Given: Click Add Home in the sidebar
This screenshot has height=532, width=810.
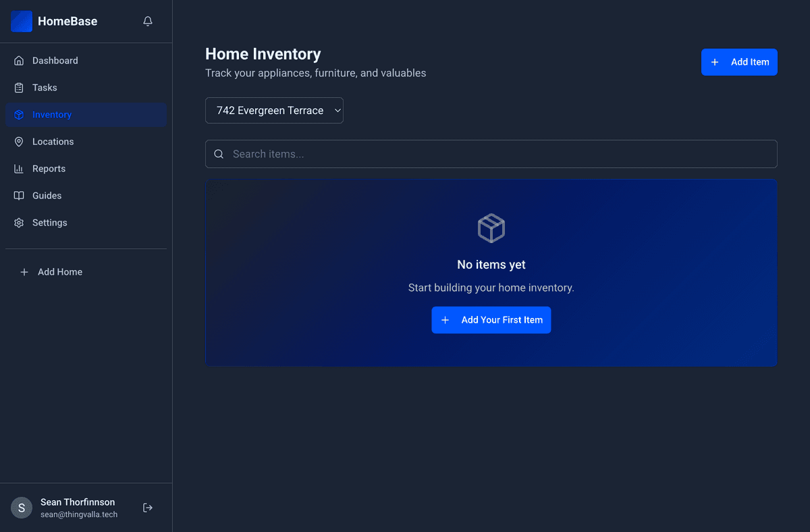Looking at the screenshot, I should click(51, 271).
